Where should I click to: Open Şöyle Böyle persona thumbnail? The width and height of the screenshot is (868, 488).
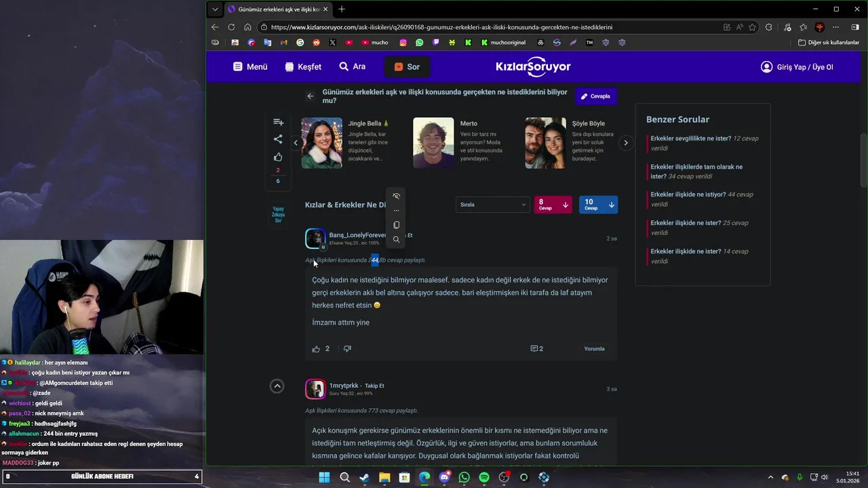545,143
